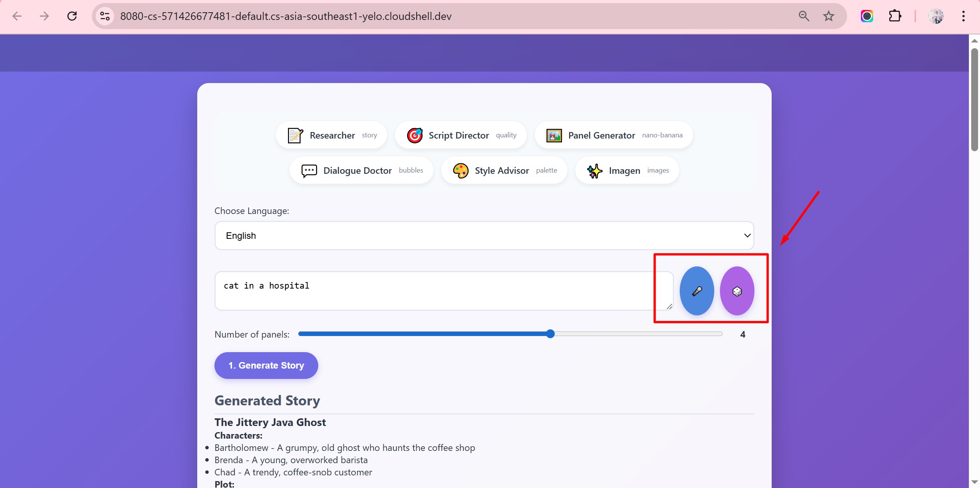Click the Panel Generator picture icon

pyautogui.click(x=554, y=135)
